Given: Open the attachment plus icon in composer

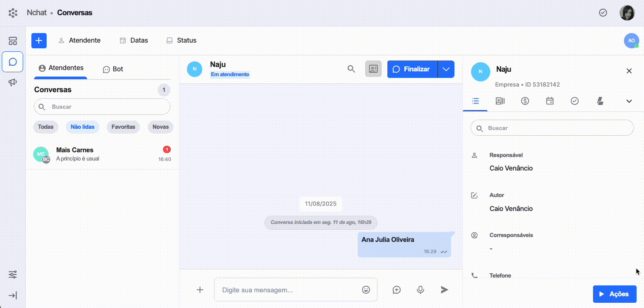Looking at the screenshot, I should click(200, 289).
